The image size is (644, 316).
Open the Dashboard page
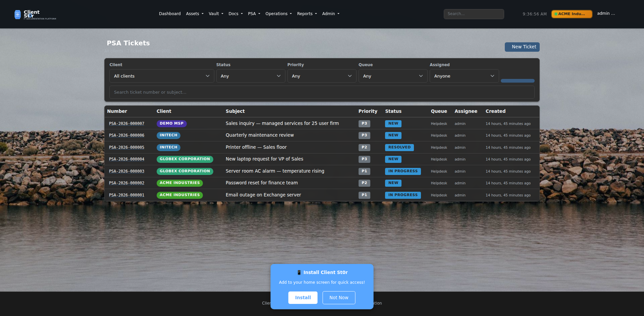[x=170, y=14]
